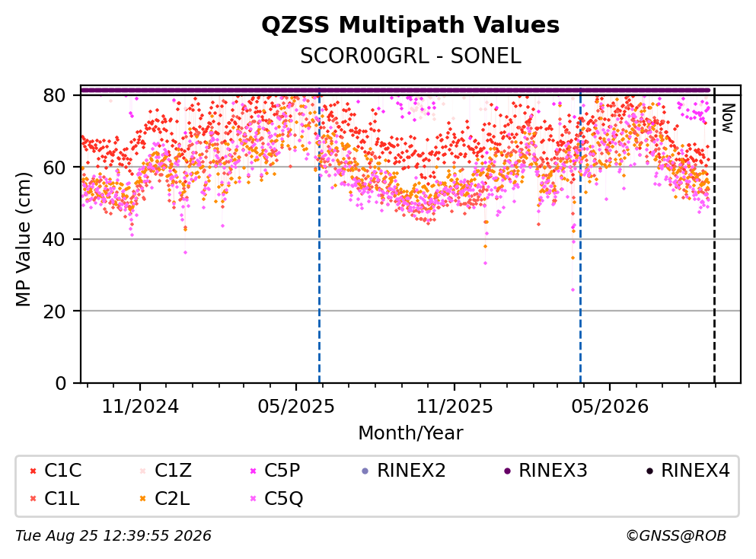Click the RINEX2 legend label
Viewport: 756px width, 559px height.
tap(411, 471)
